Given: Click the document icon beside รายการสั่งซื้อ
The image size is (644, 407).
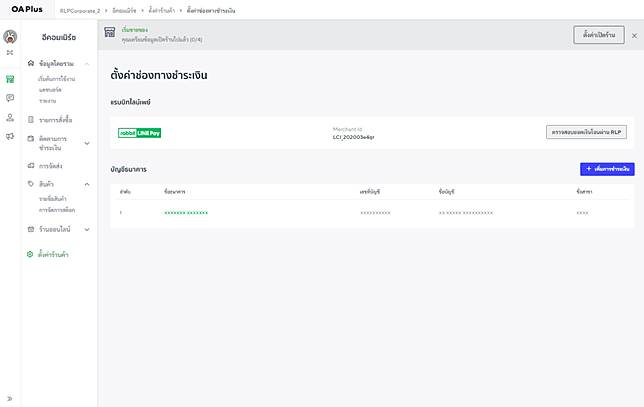Looking at the screenshot, I should click(31, 120).
